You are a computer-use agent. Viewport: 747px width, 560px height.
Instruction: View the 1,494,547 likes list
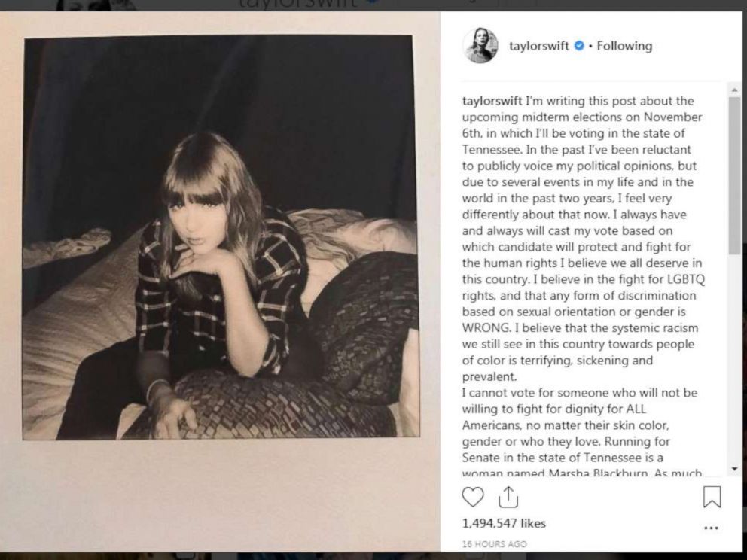(x=504, y=523)
